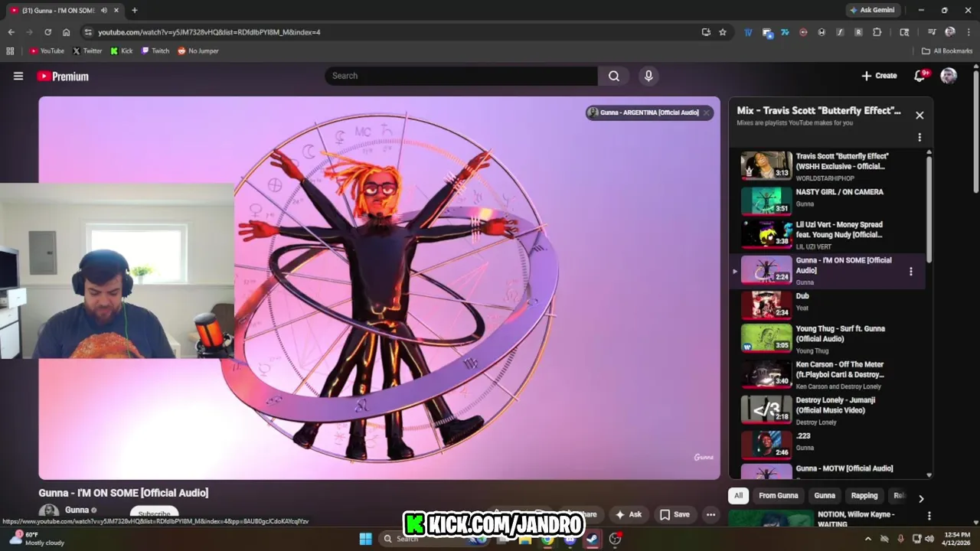Start voice search with microphone icon
The height and width of the screenshot is (551, 980).
coord(648,76)
